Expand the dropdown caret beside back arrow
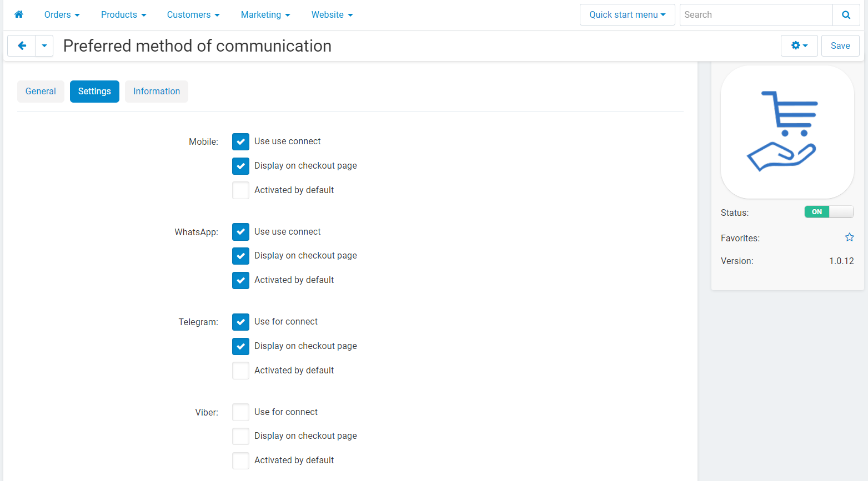 [x=44, y=45]
